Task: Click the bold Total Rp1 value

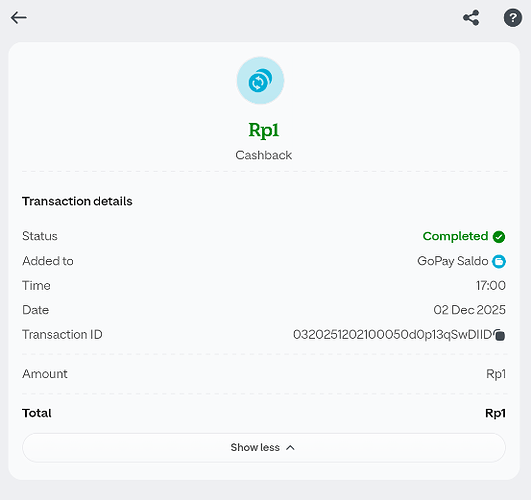Action: point(495,413)
